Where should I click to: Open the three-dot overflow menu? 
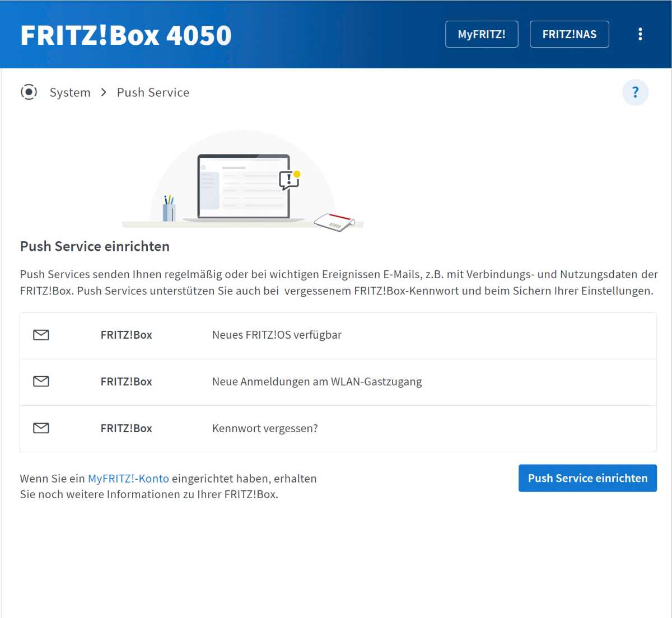coord(640,34)
